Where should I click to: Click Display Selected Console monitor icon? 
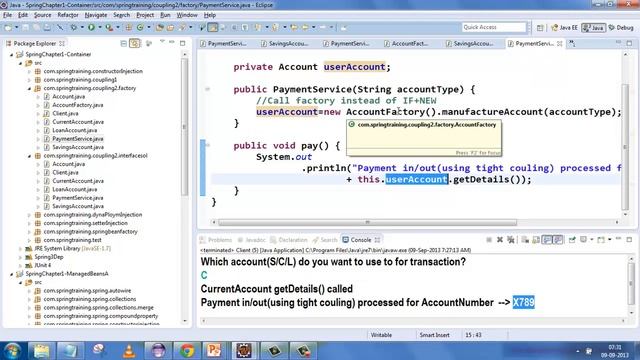(x=583, y=240)
